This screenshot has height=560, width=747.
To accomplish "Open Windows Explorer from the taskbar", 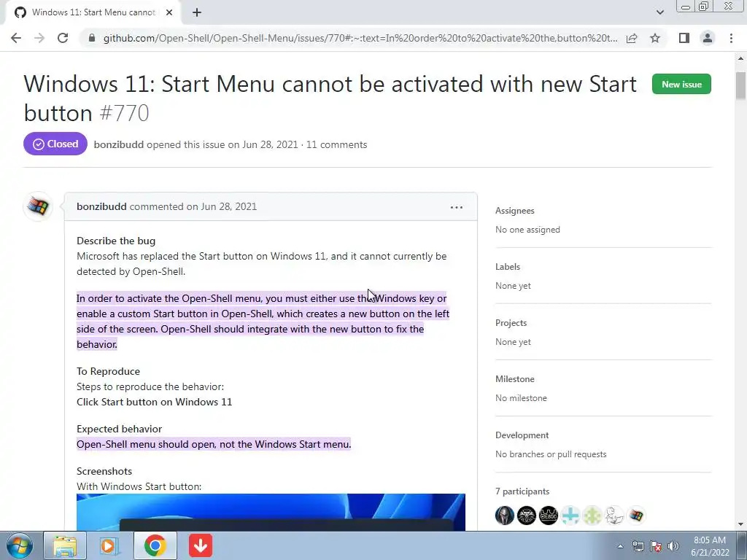I will (x=65, y=545).
